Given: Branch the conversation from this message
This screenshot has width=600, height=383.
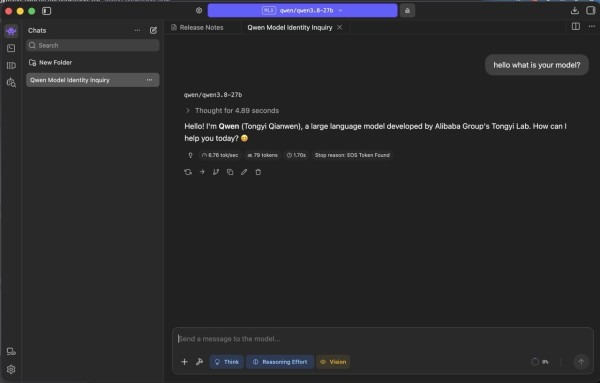Looking at the screenshot, I should click(216, 172).
